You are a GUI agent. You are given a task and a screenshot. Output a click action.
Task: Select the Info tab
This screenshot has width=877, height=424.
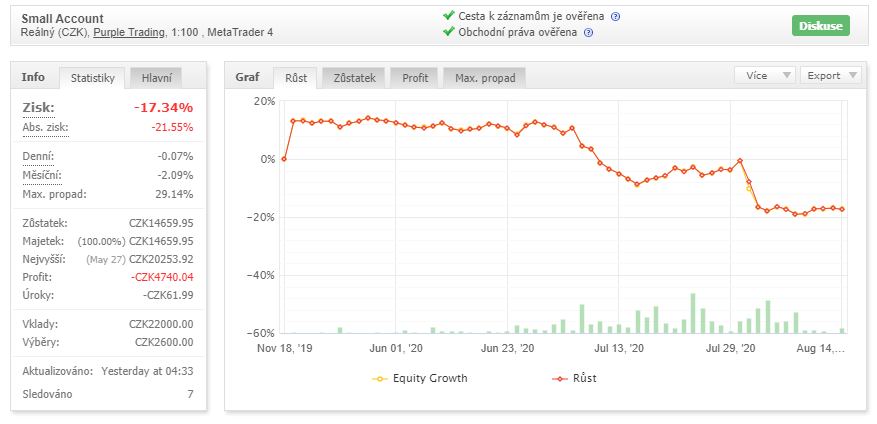pyautogui.click(x=34, y=77)
